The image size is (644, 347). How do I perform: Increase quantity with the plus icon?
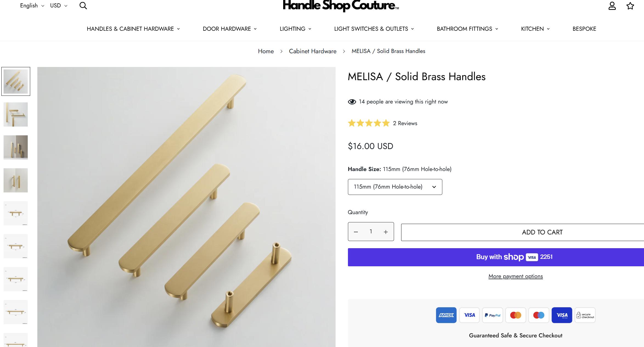386,232
